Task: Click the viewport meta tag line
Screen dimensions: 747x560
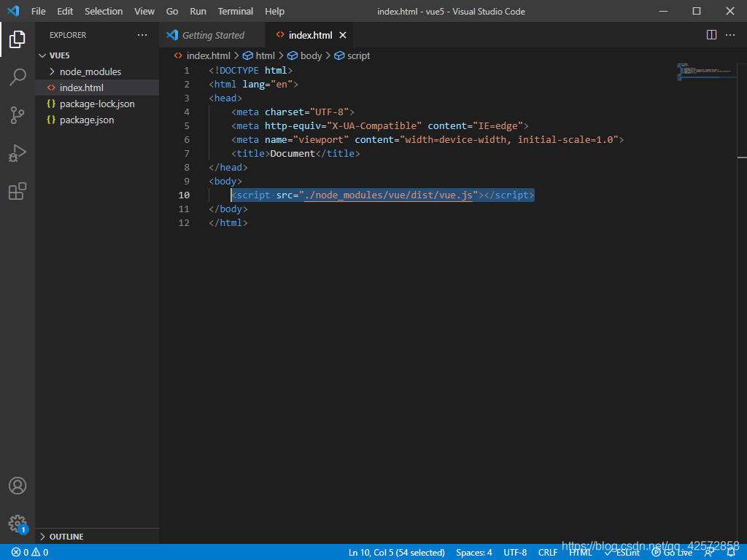Action: (427, 139)
